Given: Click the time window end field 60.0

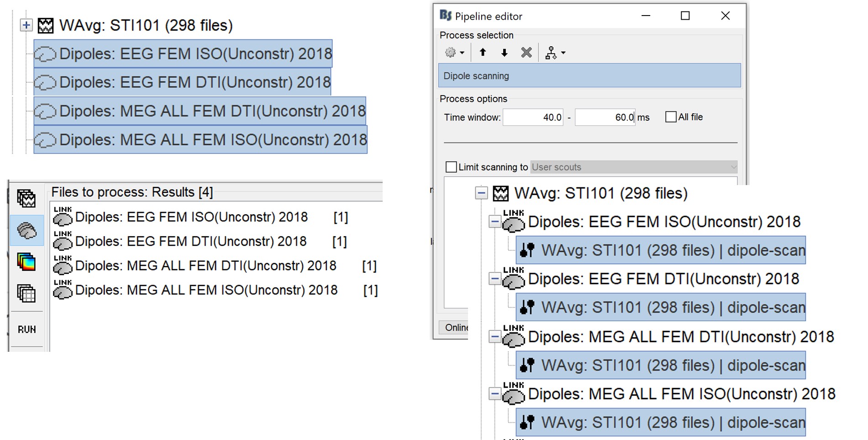Looking at the screenshot, I should coord(605,117).
